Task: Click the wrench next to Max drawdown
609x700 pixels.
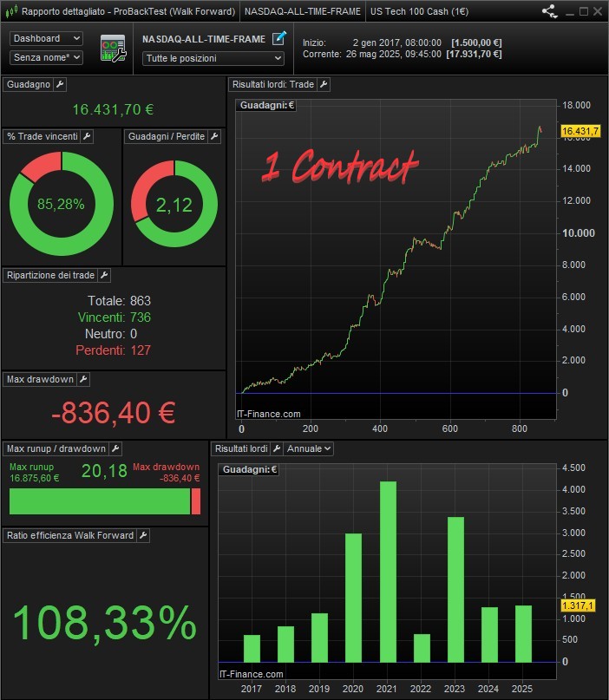Action: (83, 379)
